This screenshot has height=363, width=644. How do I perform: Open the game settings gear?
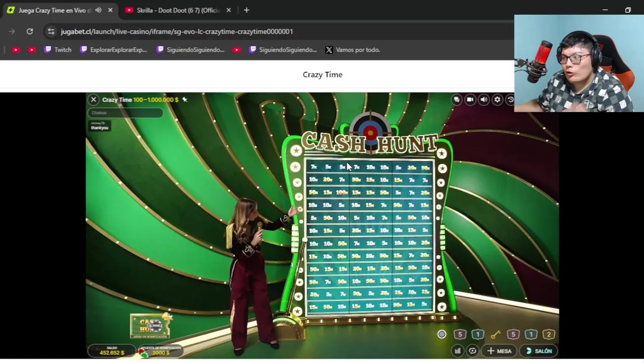[x=497, y=100]
